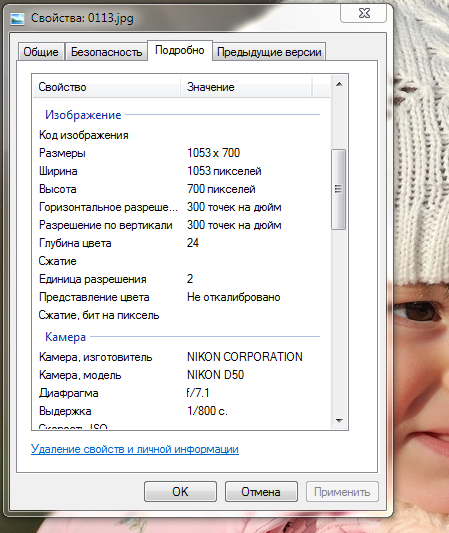Image resolution: width=449 pixels, height=533 pixels.
Task: Click the resolution unit value 2
Action: [190, 279]
